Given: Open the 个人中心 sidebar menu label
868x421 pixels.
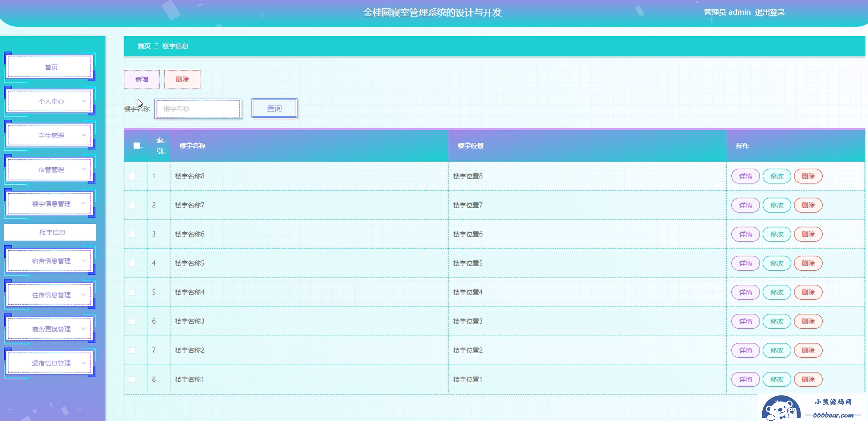Looking at the screenshot, I should coord(51,101).
